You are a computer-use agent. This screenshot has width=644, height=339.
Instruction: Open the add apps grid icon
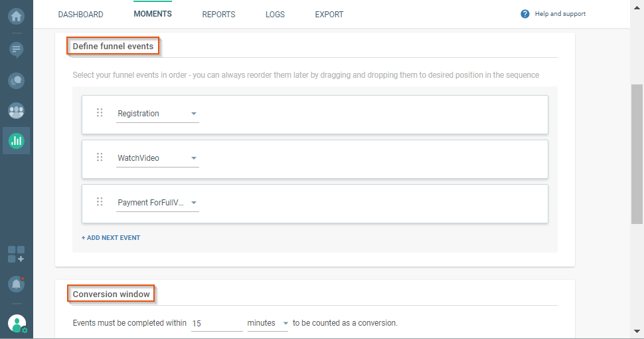tap(16, 254)
